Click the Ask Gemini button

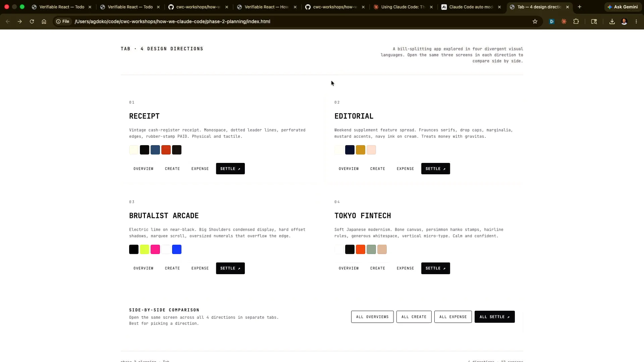(x=623, y=7)
